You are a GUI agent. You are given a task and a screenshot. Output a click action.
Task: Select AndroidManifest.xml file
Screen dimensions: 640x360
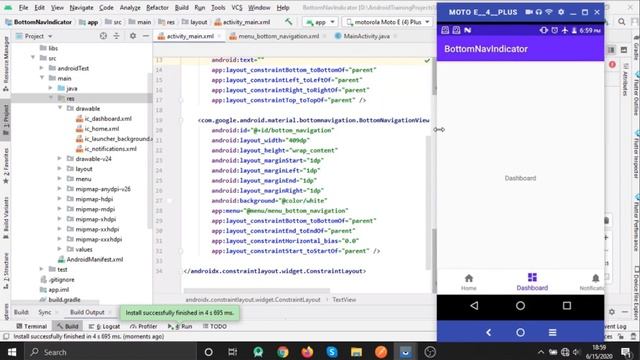(90, 259)
